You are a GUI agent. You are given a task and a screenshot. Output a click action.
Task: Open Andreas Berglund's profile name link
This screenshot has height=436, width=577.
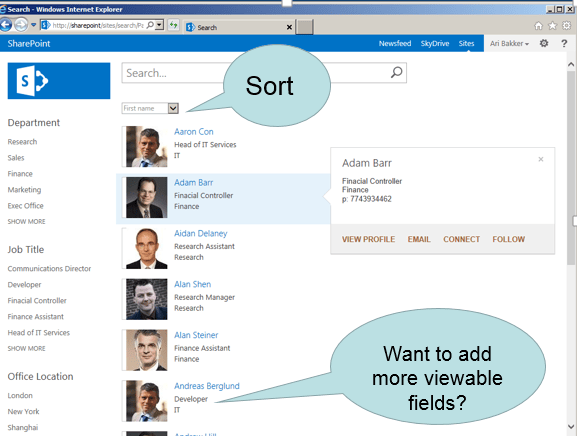207,386
